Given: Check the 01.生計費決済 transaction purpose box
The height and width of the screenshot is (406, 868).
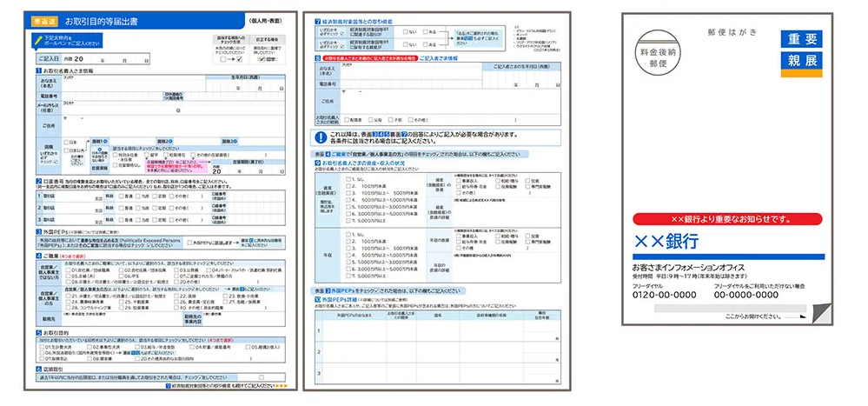Looking at the screenshot, I should 43,347.
